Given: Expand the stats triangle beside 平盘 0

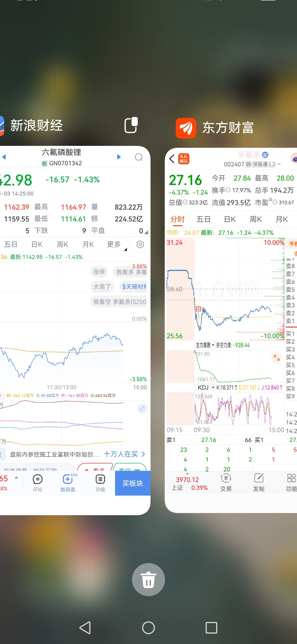Looking at the screenshot, I should [146, 232].
